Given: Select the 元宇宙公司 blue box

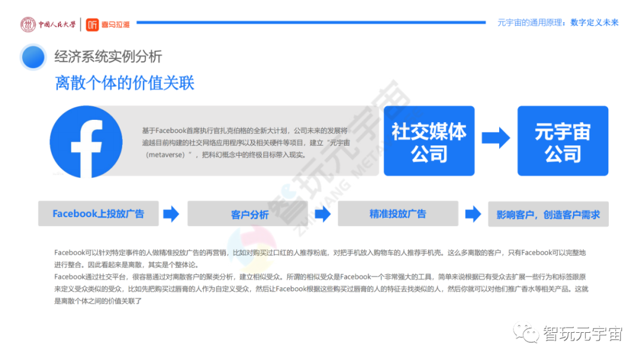Looking at the screenshot, I should [563, 141].
